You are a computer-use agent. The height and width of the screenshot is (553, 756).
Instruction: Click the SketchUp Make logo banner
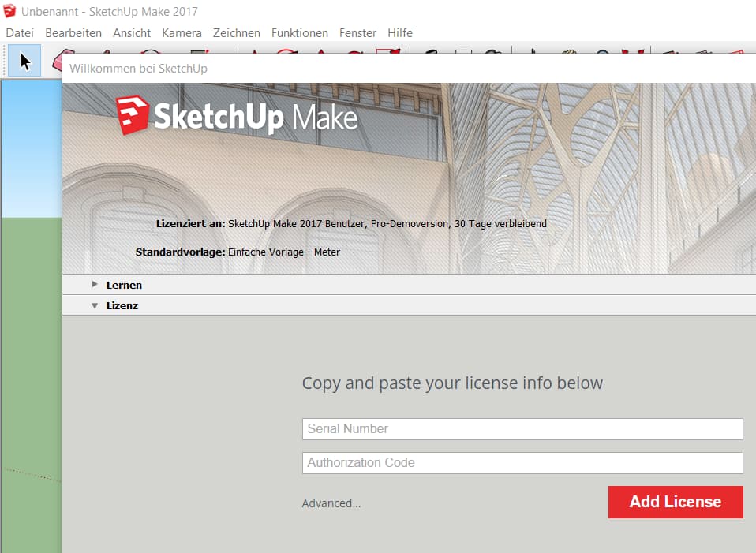tap(237, 116)
